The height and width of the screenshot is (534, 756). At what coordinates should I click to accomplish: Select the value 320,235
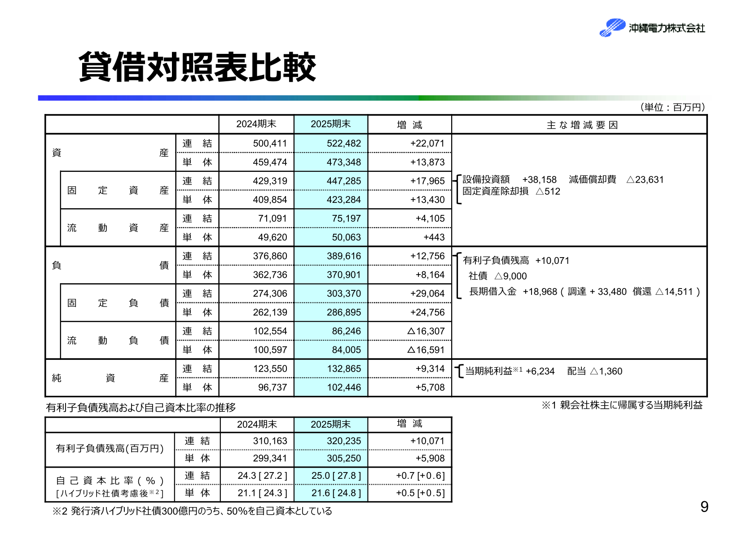pyautogui.click(x=344, y=441)
